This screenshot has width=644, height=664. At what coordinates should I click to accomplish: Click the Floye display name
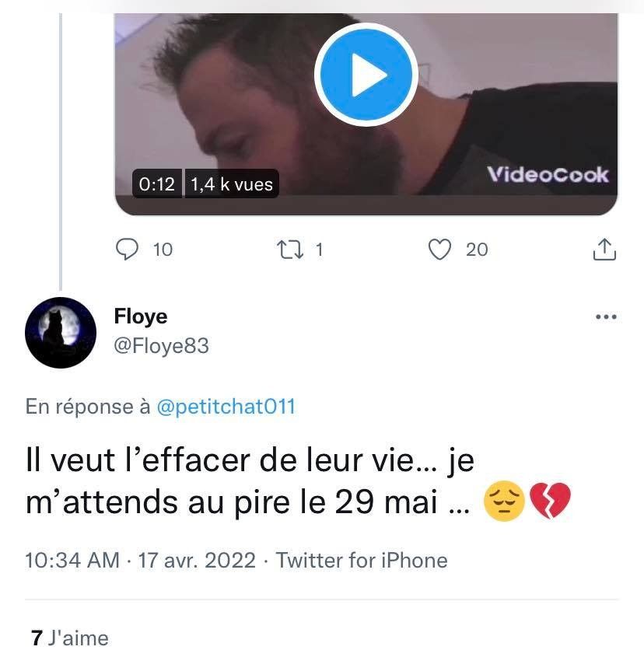point(141,316)
